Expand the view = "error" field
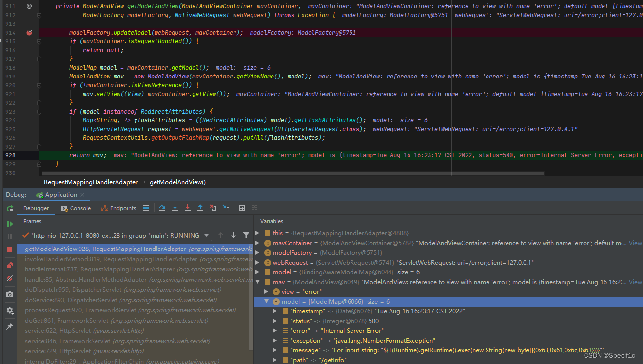The width and height of the screenshot is (643, 364). pyautogui.click(x=267, y=292)
